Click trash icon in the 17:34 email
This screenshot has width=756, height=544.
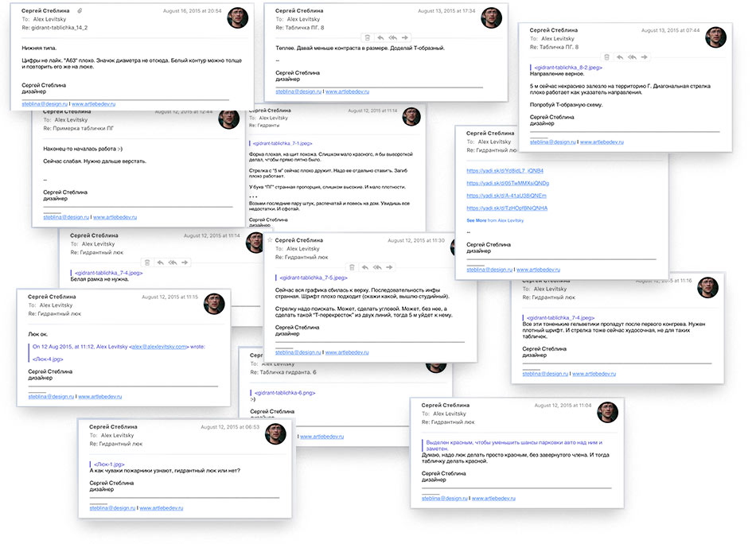[367, 37]
